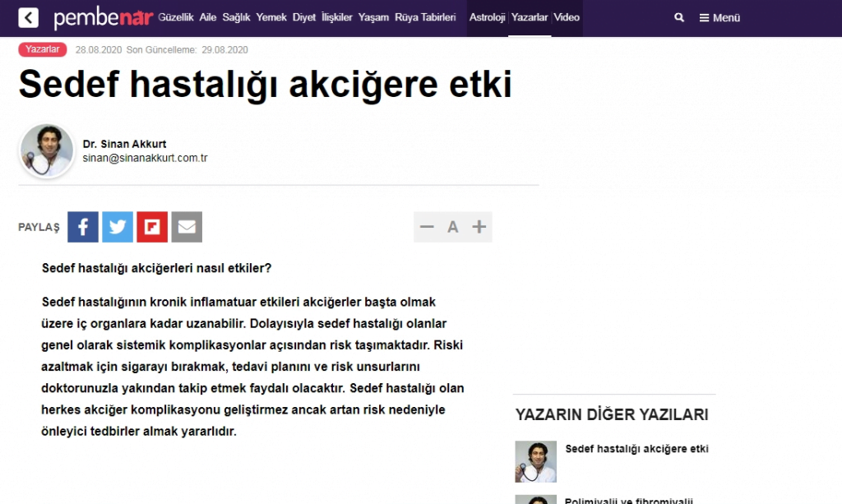The width and height of the screenshot is (842, 504).
Task: Click Son Güncelleme 29.08.2020 text
Action: pos(187,50)
